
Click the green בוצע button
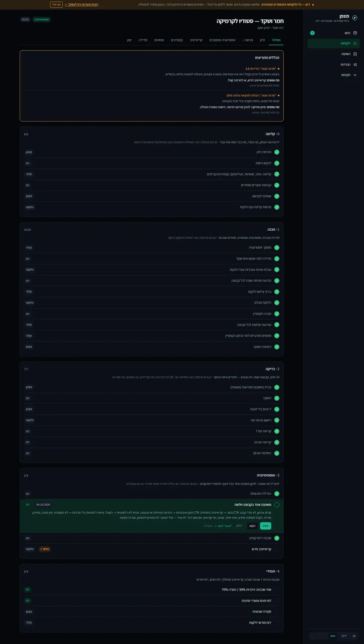click(x=265, y=526)
